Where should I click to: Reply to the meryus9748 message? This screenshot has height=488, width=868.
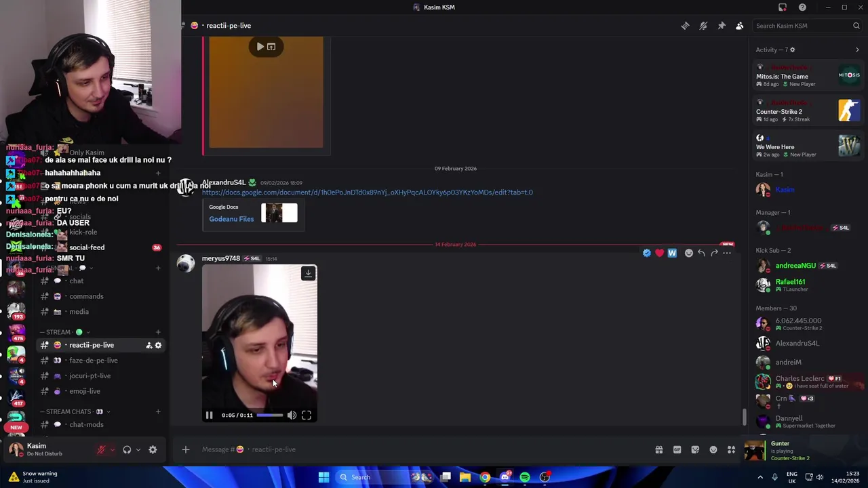click(701, 253)
